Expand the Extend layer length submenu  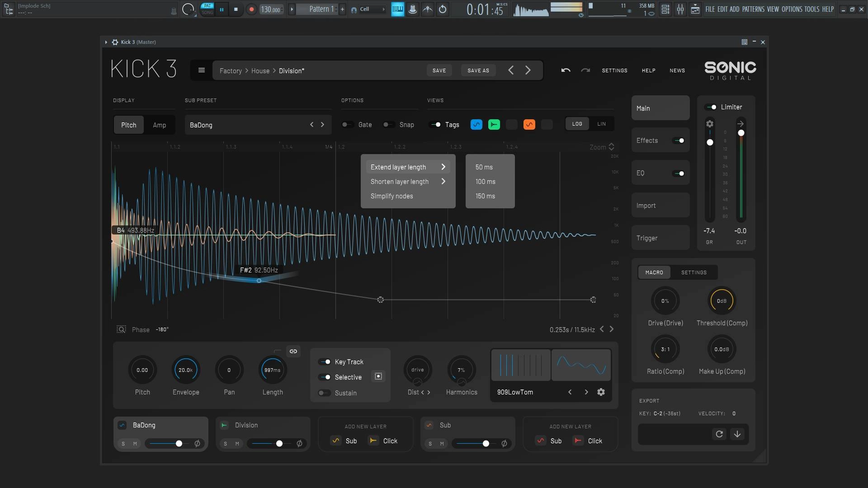click(408, 167)
